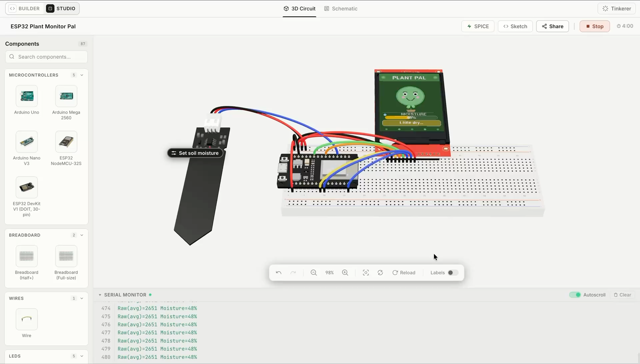Screen dimensions: 640x364
Task: Switch to Studio mode
Action: (x=61, y=8)
